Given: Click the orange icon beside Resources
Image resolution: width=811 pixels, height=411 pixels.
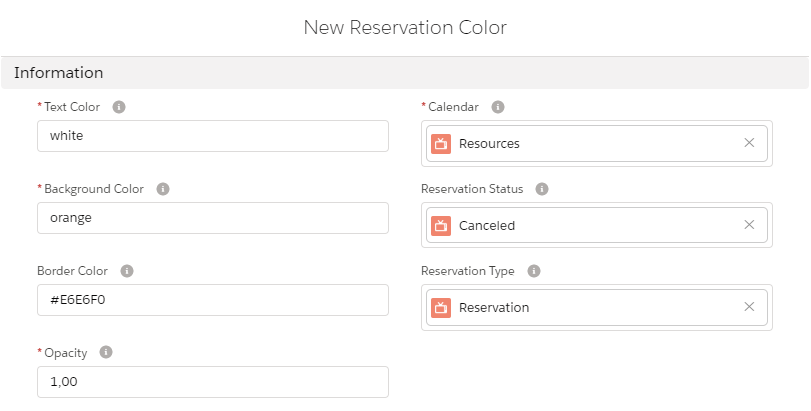Looking at the screenshot, I should point(441,143).
